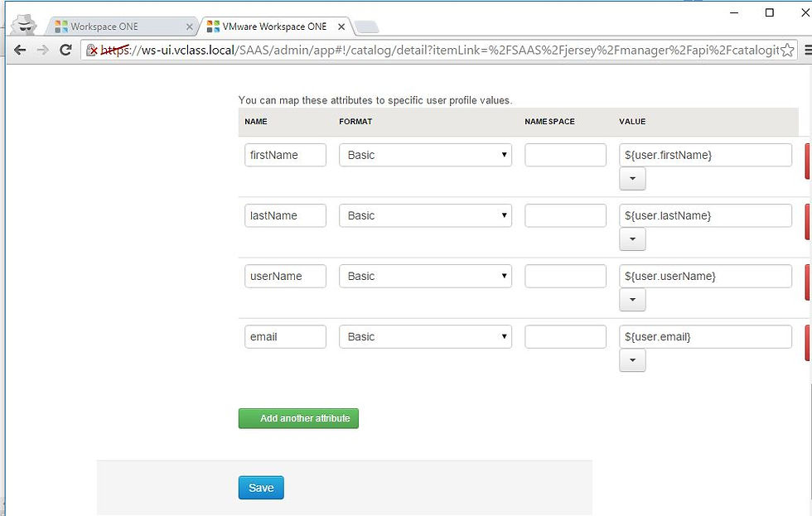812x516 pixels.
Task: Click the NAMESPACE column header
Action: (x=549, y=122)
